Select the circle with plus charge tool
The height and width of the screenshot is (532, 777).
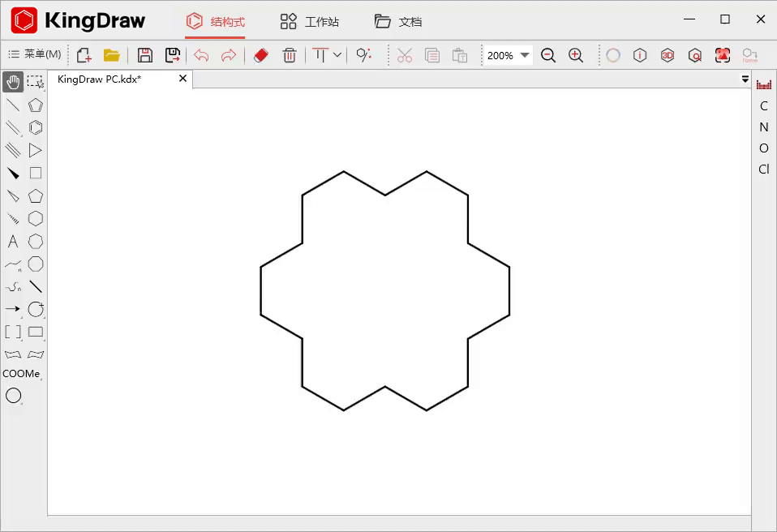pos(36,309)
